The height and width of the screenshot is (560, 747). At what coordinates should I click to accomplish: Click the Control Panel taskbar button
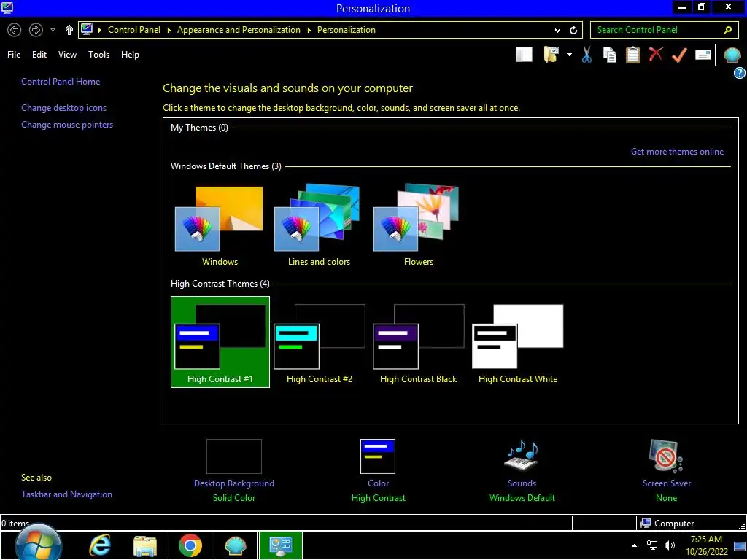tap(281, 545)
